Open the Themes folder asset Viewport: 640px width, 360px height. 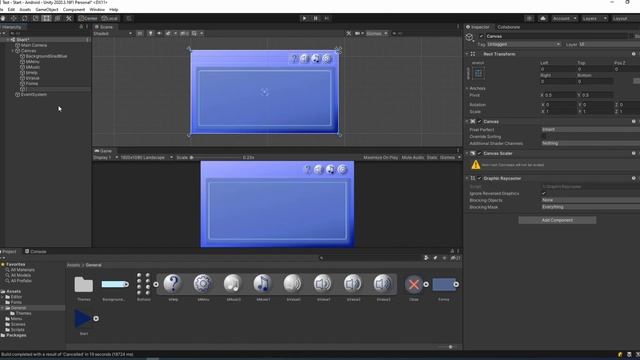(84, 284)
